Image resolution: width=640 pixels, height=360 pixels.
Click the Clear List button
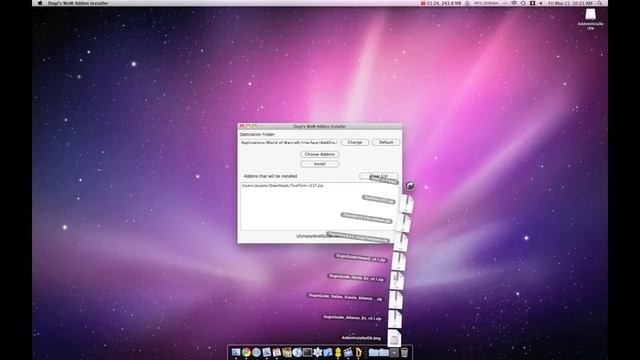[378, 176]
